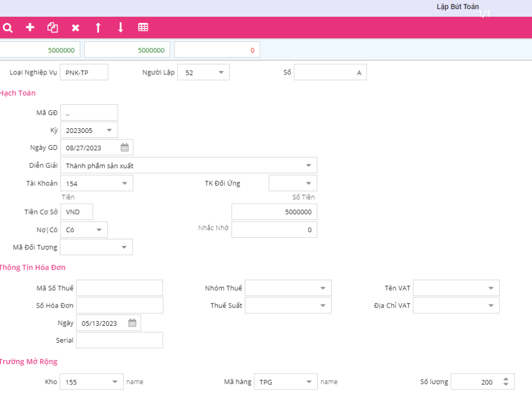Increase Số lượng with stepper up arrow
This screenshot has height=416, width=532.
point(506,379)
